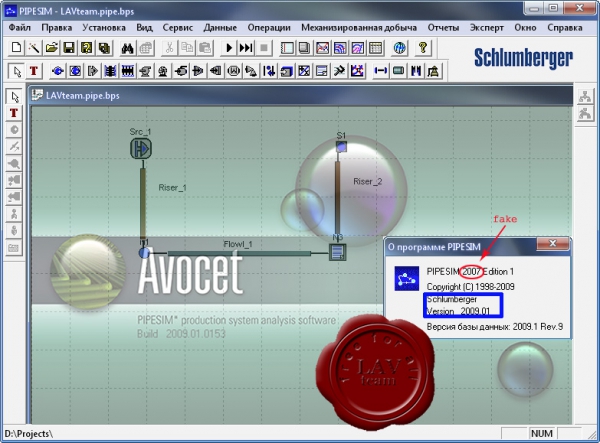Click the restart skip-forward run icon
Image resolution: width=600 pixels, height=443 pixels.
[x=246, y=48]
